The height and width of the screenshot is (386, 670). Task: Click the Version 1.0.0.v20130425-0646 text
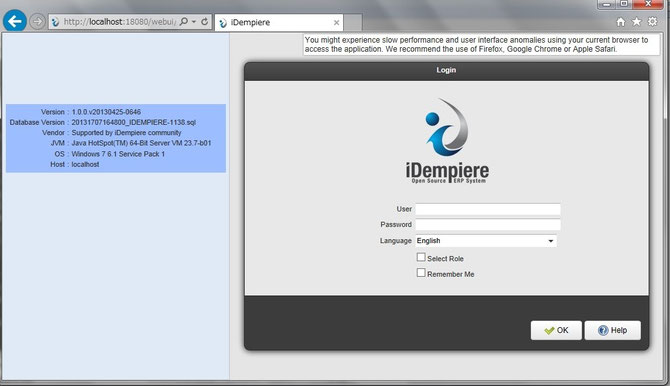pyautogui.click(x=106, y=112)
